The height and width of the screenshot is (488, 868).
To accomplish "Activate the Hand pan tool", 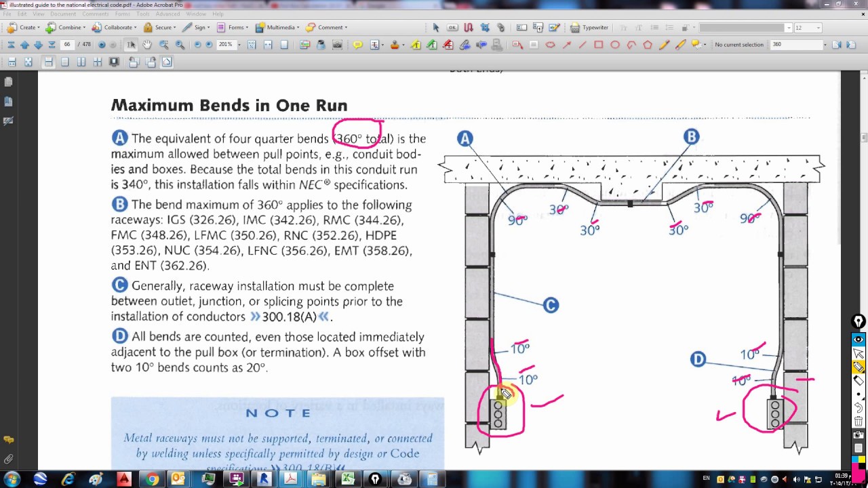I will pyautogui.click(x=147, y=45).
